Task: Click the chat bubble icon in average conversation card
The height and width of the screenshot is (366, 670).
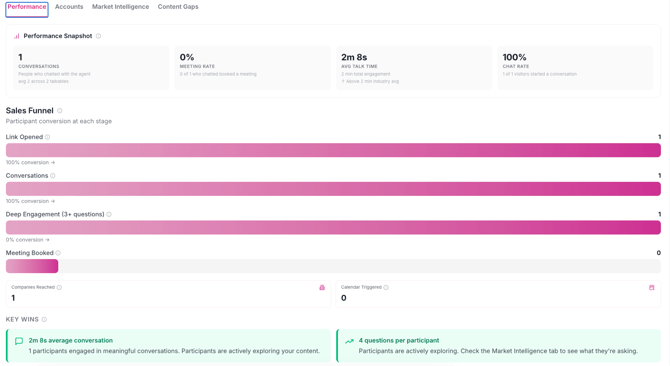Action: coord(19,341)
